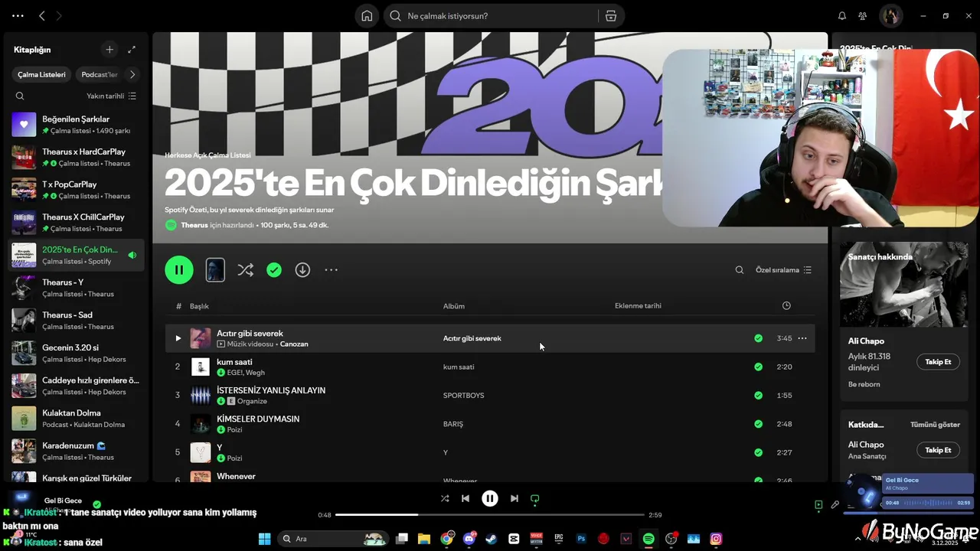Open the Beğenilen Şarkılar playlist
The image size is (980, 551).
click(x=77, y=125)
